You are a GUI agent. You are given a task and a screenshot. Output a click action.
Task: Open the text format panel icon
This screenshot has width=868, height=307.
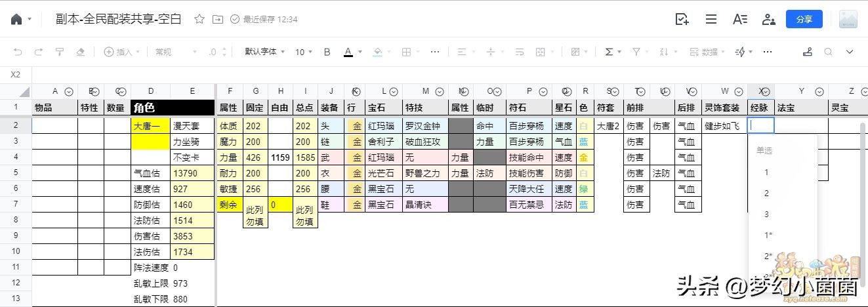tap(740, 19)
